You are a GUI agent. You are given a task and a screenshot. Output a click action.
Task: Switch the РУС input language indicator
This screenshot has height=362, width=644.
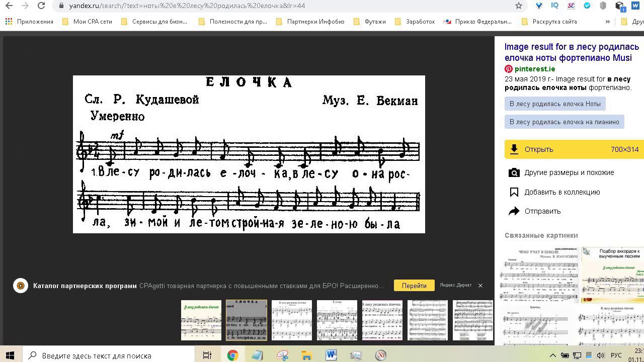tap(616, 355)
